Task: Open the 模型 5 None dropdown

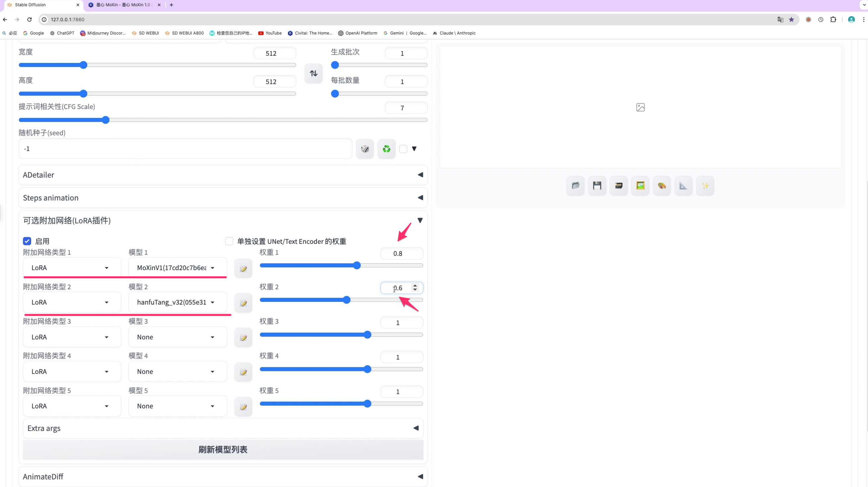Action: (x=178, y=406)
